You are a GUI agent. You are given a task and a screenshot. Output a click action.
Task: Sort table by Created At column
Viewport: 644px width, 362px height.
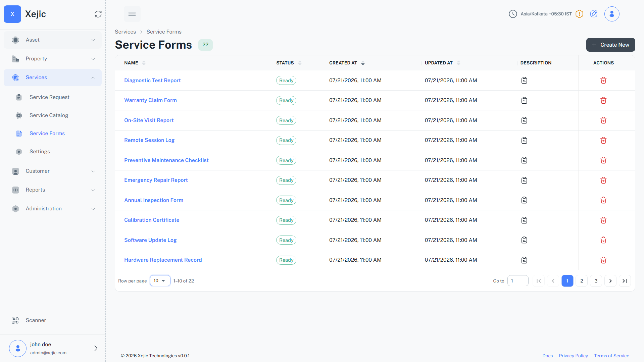click(x=363, y=63)
